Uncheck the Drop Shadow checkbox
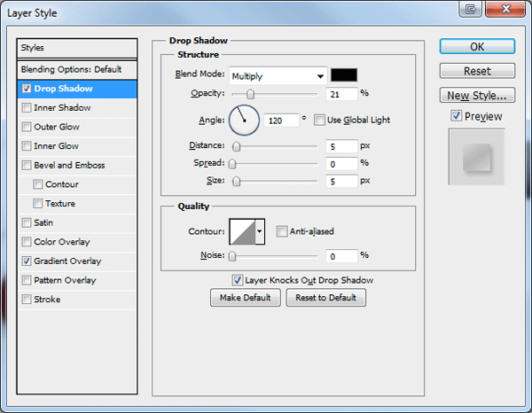This screenshot has height=413, width=532. point(27,89)
